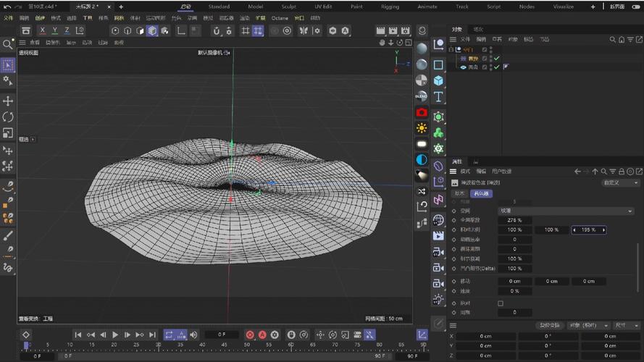Add the Rectangle spline tool
The width and height of the screenshot is (644, 362).
(x=438, y=65)
